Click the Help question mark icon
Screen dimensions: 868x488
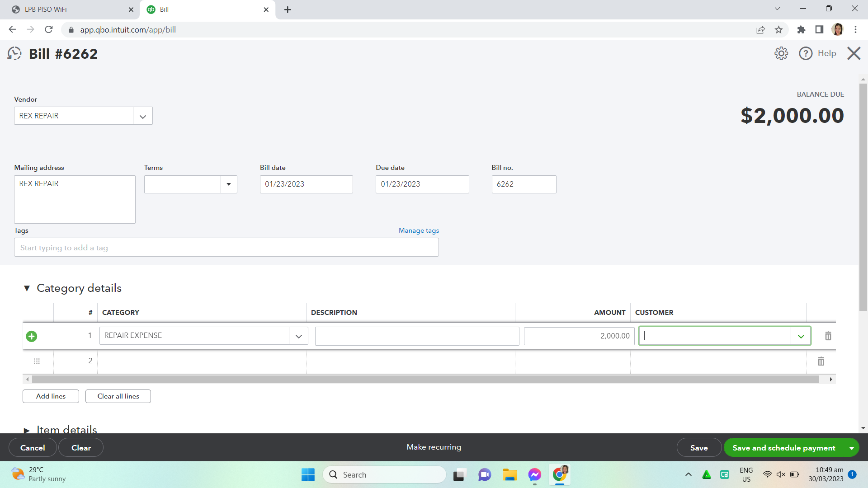point(805,53)
